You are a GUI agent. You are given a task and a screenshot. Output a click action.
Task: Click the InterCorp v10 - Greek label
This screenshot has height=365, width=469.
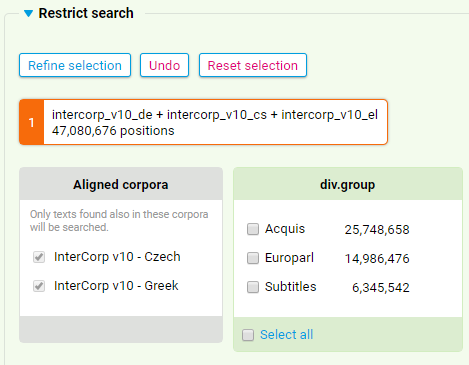pos(116,286)
